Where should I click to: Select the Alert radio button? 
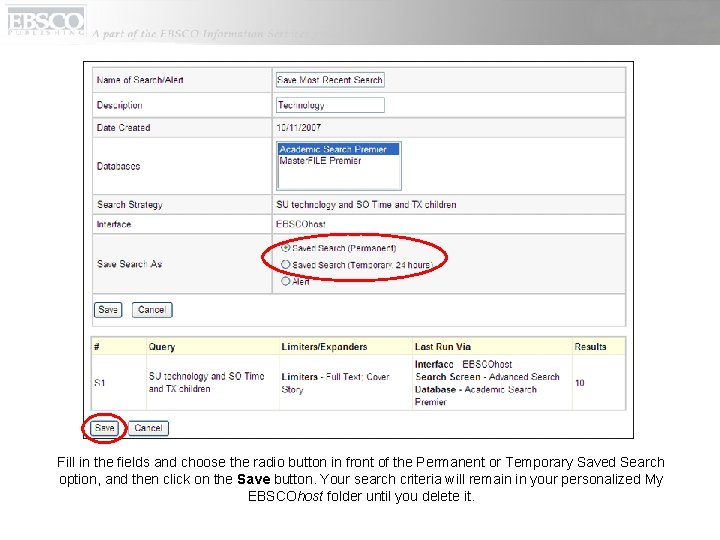click(x=286, y=281)
